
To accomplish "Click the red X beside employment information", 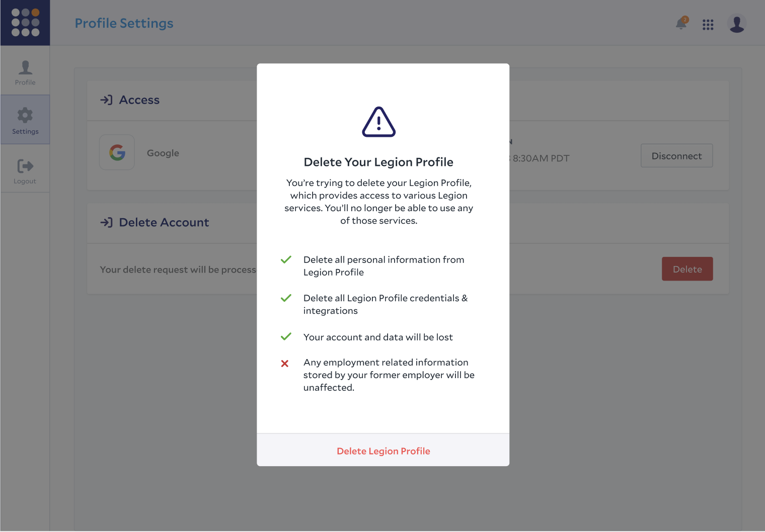I will (285, 363).
